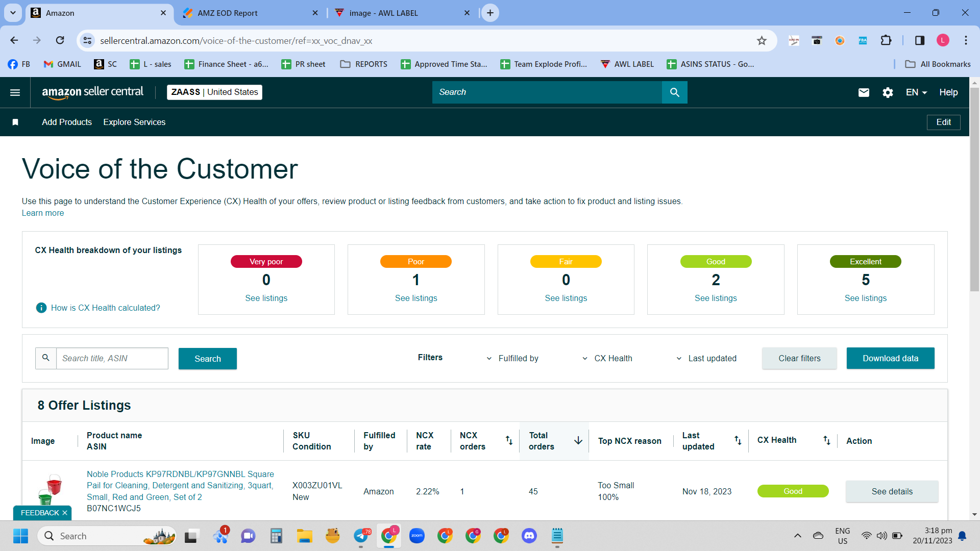See listings under Fair

pos(566,298)
